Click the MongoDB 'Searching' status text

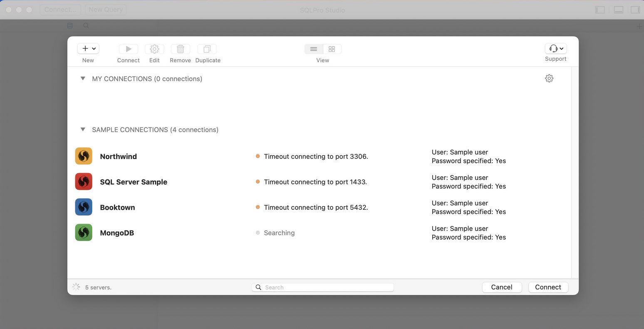(279, 233)
